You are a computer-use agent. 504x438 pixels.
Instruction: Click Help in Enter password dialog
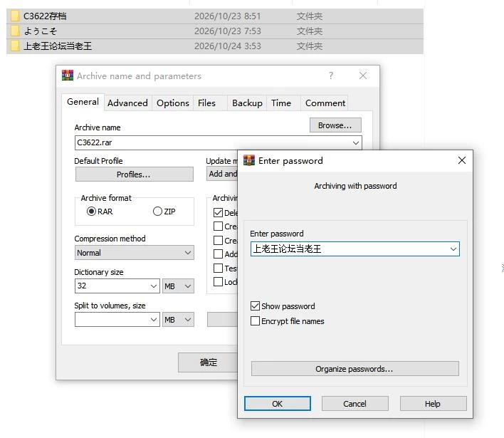tap(433, 403)
